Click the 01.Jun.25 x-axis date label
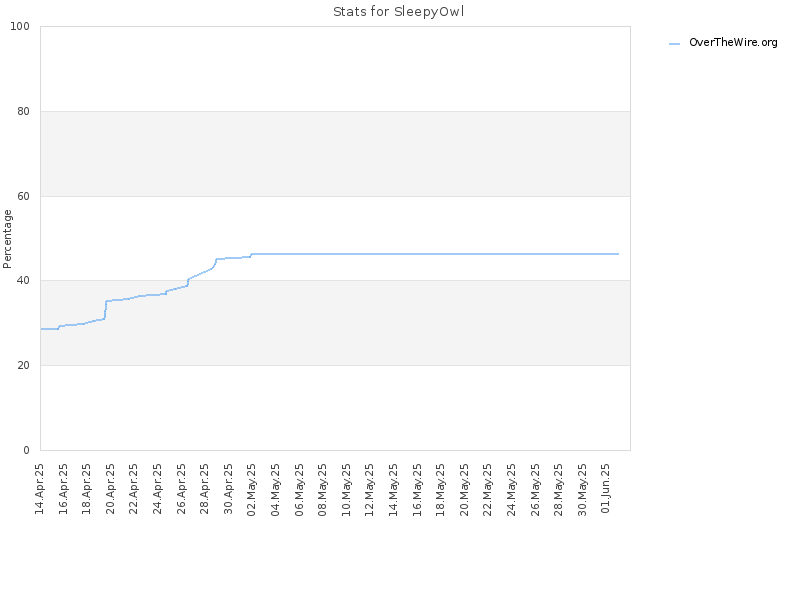Image resolution: width=800 pixels, height=600 pixels. (606, 489)
